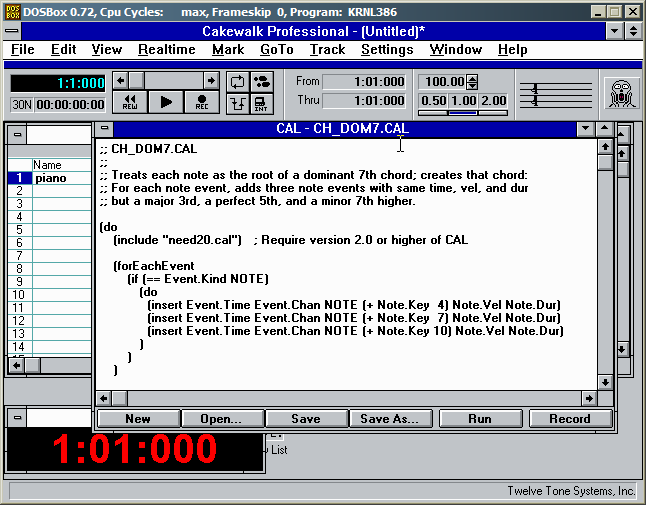Open the GoTo menu
646x505 pixels.
click(276, 49)
